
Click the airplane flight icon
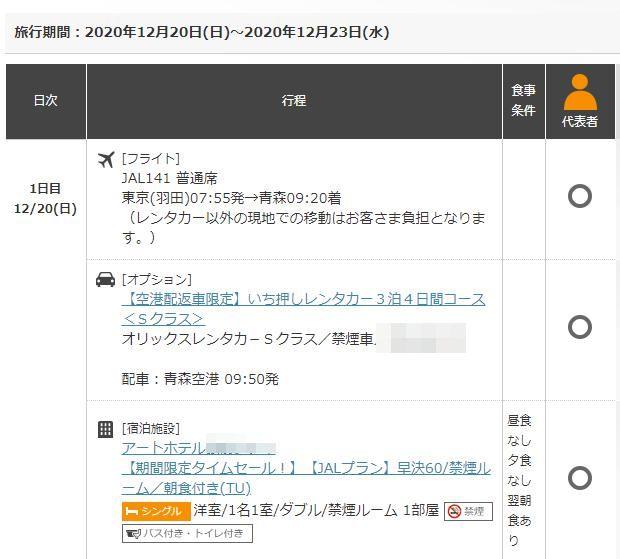pyautogui.click(x=106, y=159)
